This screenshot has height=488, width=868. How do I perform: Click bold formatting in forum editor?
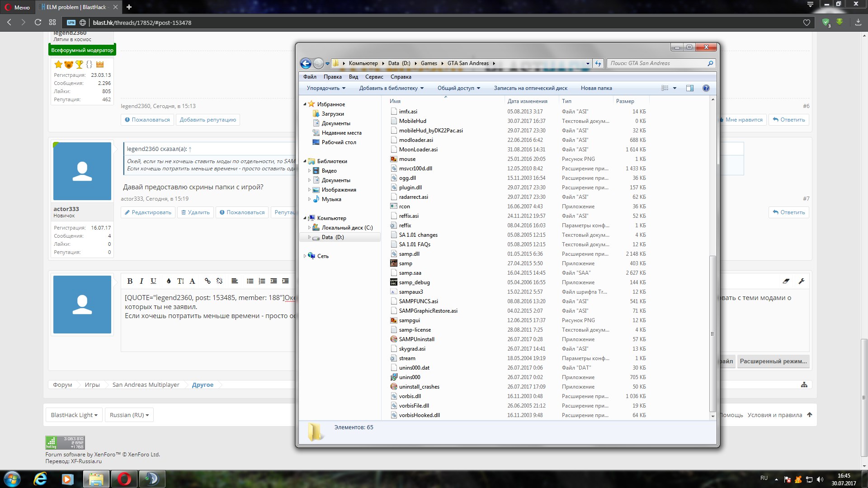(x=130, y=281)
